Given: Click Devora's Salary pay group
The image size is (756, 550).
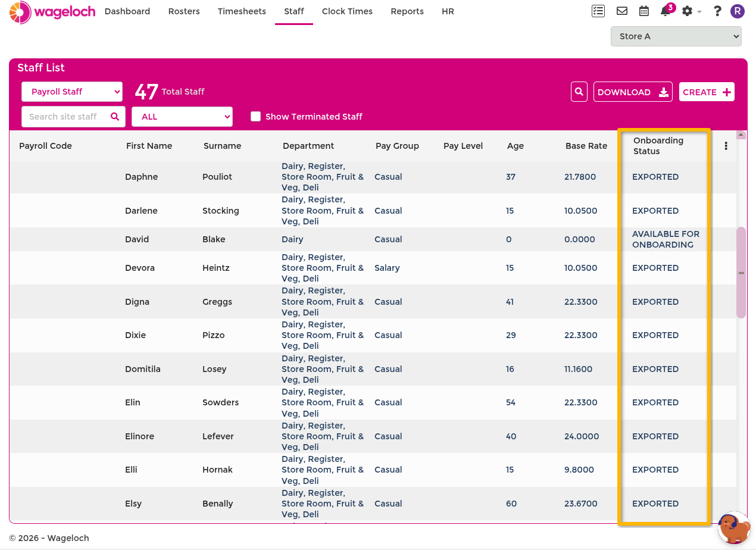Looking at the screenshot, I should [387, 268].
